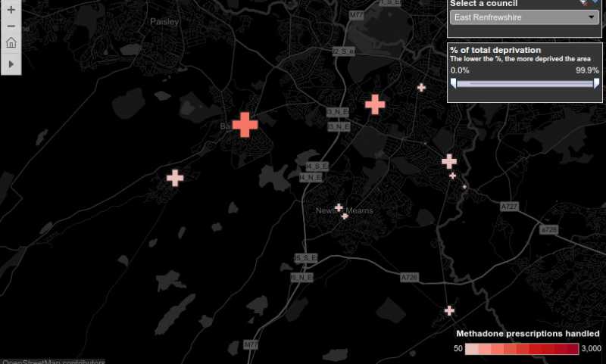Click the A727 road label
The height and width of the screenshot is (364, 606).
(x=508, y=206)
